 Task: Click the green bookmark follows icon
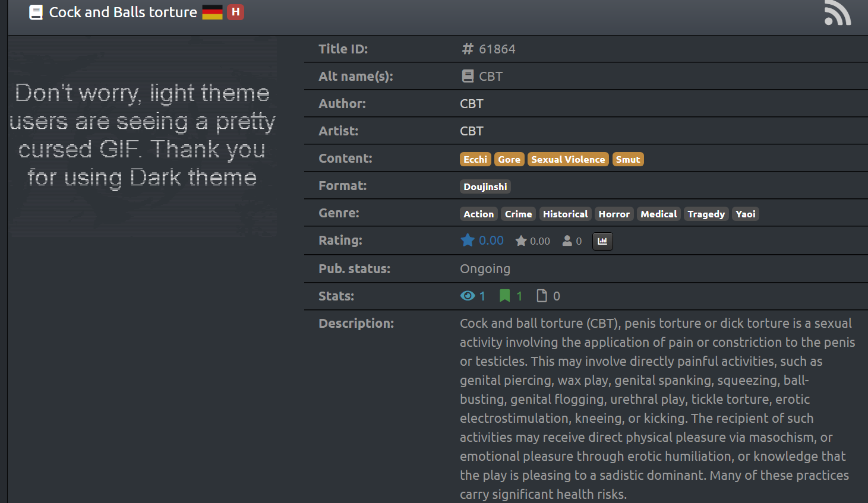click(504, 296)
